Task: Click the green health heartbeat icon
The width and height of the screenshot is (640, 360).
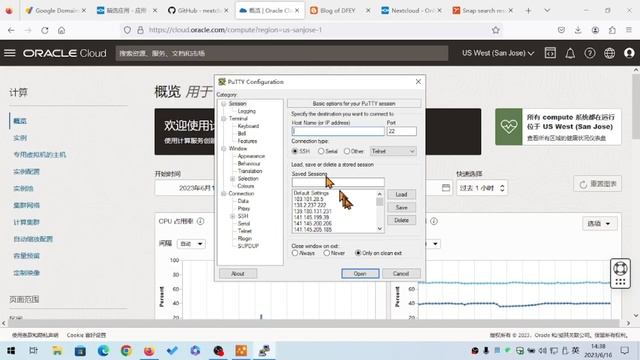Action: [509, 127]
